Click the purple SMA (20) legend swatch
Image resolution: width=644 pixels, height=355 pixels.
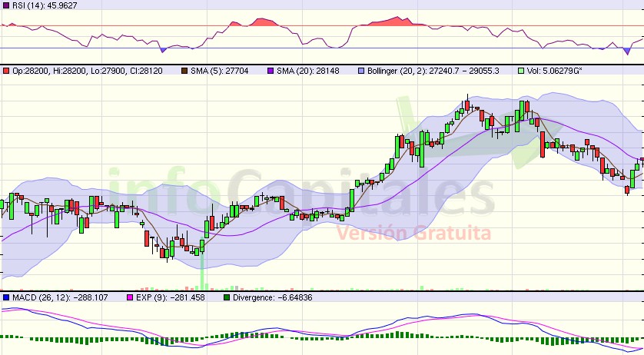(271, 71)
